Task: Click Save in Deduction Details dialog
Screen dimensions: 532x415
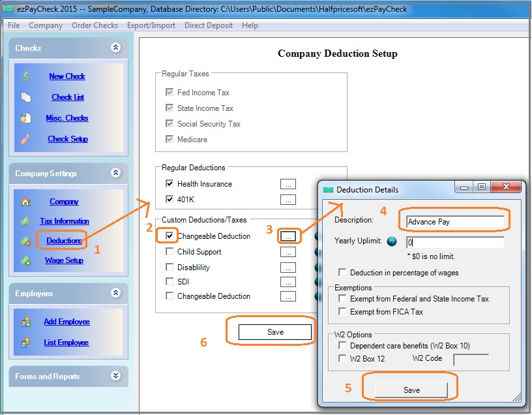Action: click(x=411, y=390)
